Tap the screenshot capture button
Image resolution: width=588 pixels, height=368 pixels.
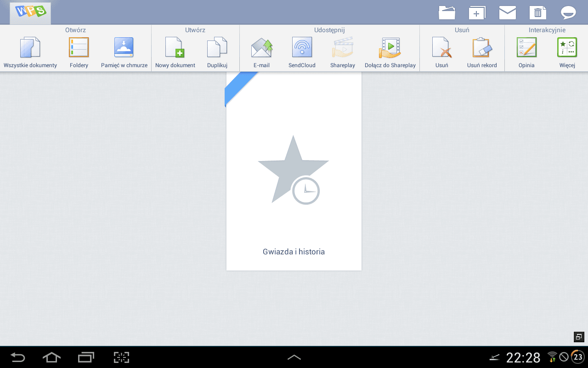pyautogui.click(x=122, y=357)
